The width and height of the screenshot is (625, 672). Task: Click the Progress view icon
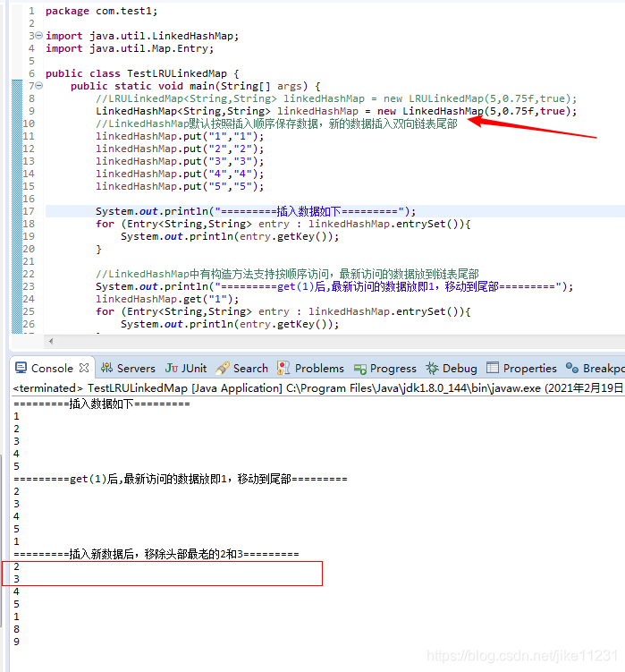click(359, 369)
